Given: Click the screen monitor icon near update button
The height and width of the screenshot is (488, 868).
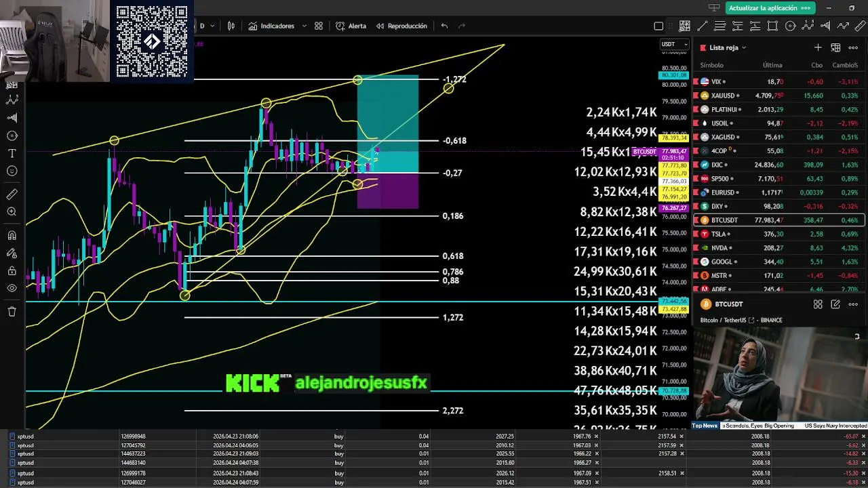Looking at the screenshot, I should (713, 7).
